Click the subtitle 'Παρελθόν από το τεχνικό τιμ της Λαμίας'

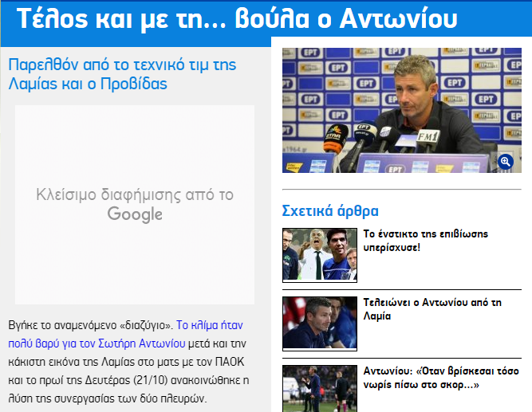pos(122,74)
